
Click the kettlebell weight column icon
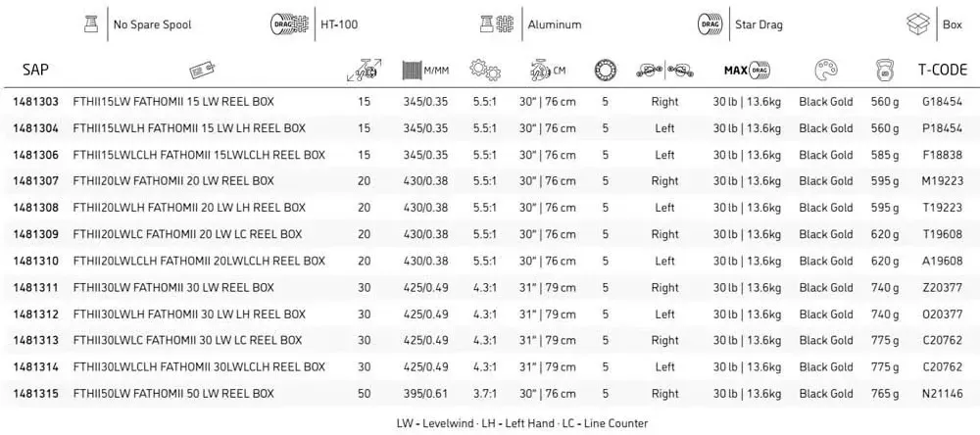tap(885, 71)
